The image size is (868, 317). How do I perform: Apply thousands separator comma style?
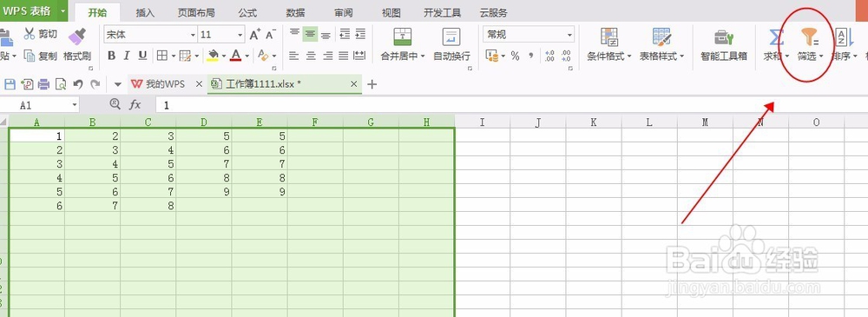tap(531, 56)
